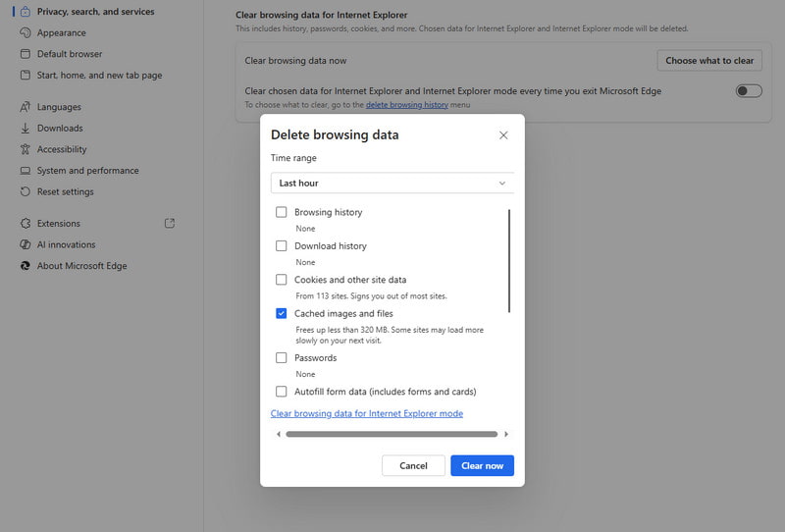Check Cookies and other site data checkbox
Screen dimensions: 785x532
[282, 280]
